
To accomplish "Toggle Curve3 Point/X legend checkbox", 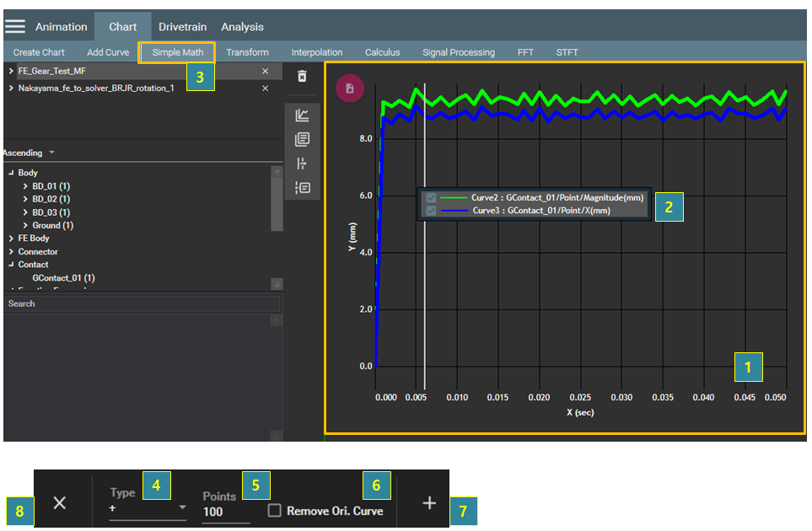I will [432, 211].
